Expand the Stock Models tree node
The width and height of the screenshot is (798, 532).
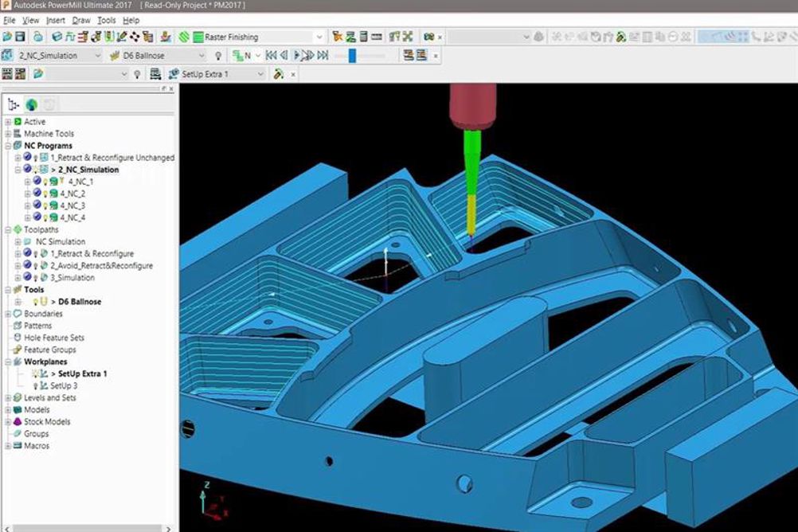pyautogui.click(x=8, y=422)
